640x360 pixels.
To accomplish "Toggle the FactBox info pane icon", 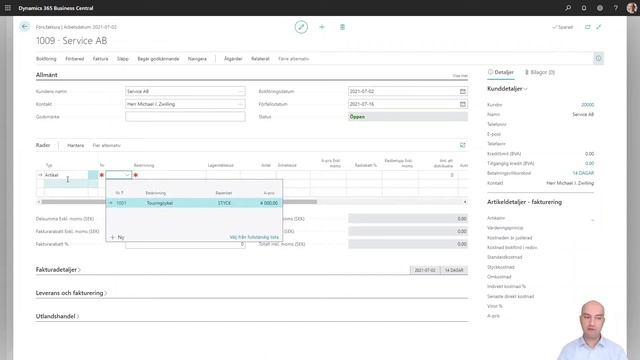I will click(x=598, y=58).
